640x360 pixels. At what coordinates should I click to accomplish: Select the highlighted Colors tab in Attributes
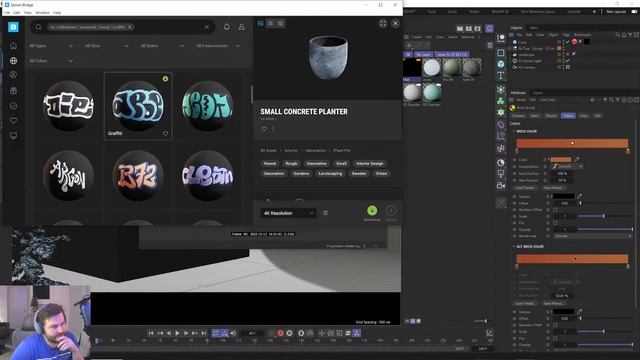(568, 116)
